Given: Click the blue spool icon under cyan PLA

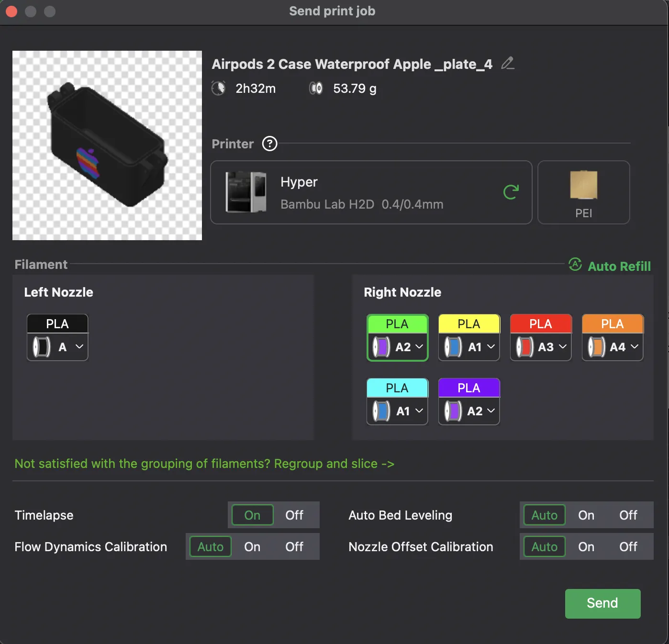Looking at the screenshot, I should click(381, 411).
